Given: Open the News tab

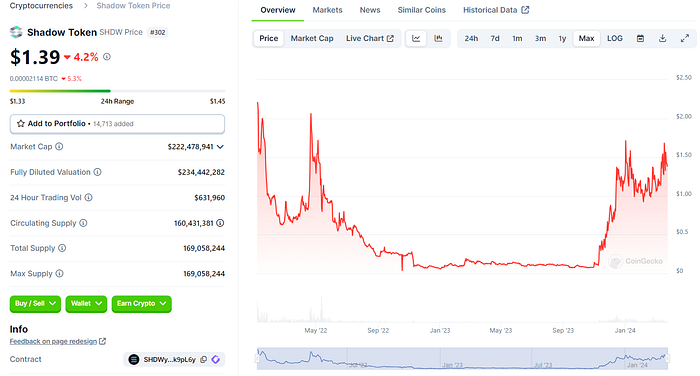Looking at the screenshot, I should [x=370, y=10].
